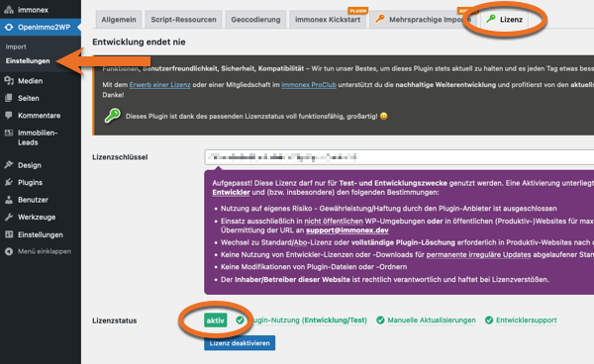Click the Entwicklung endet nie heading
The width and height of the screenshot is (594, 364).
[139, 42]
